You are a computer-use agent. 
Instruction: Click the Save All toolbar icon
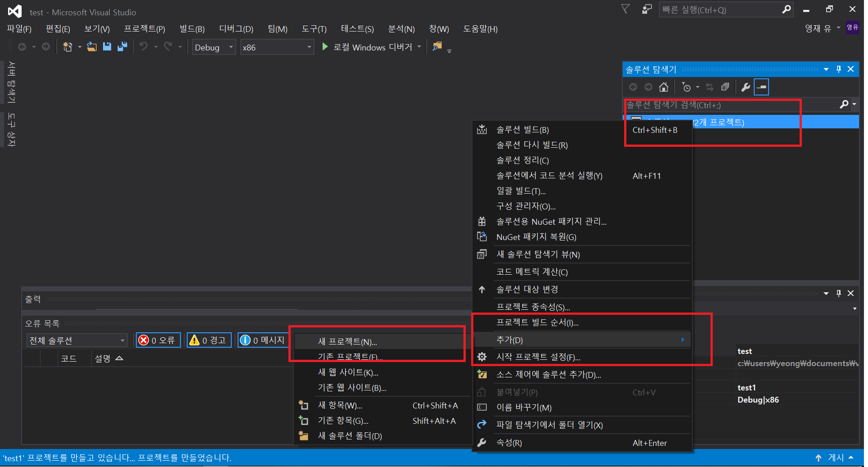(x=122, y=47)
